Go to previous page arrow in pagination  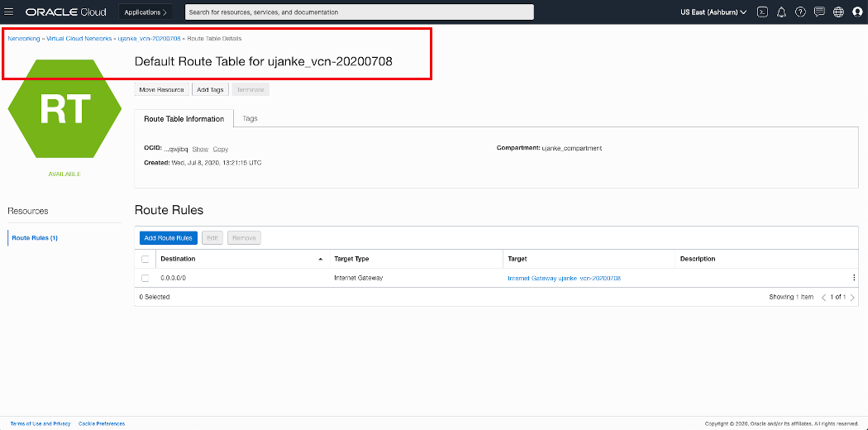pyautogui.click(x=823, y=297)
